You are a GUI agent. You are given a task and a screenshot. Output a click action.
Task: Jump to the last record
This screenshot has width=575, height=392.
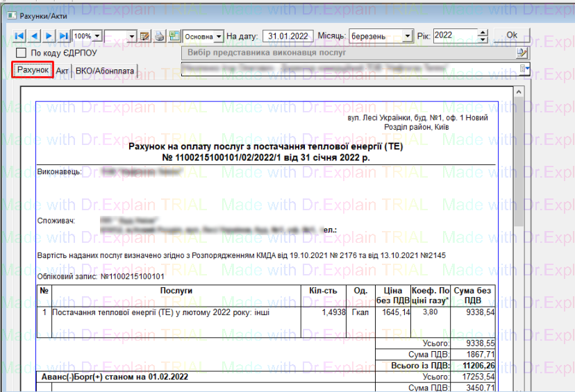(64, 35)
